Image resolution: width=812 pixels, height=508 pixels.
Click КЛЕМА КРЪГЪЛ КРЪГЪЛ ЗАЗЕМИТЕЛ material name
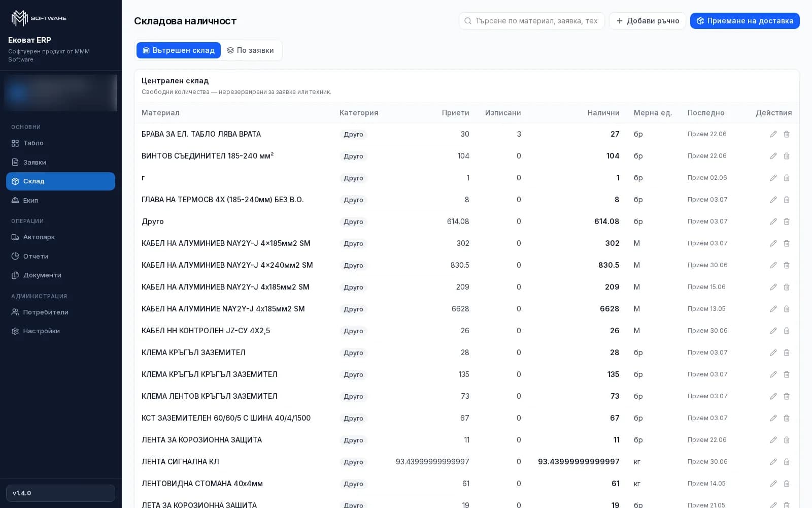[210, 374]
